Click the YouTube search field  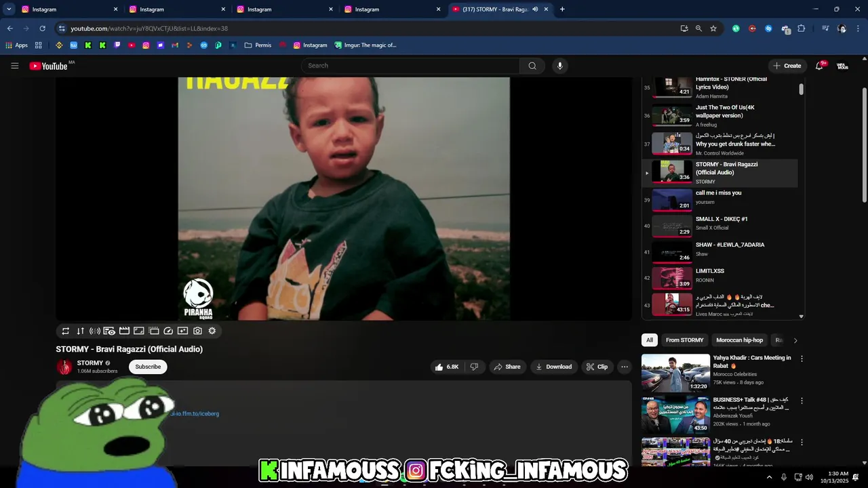(x=410, y=66)
